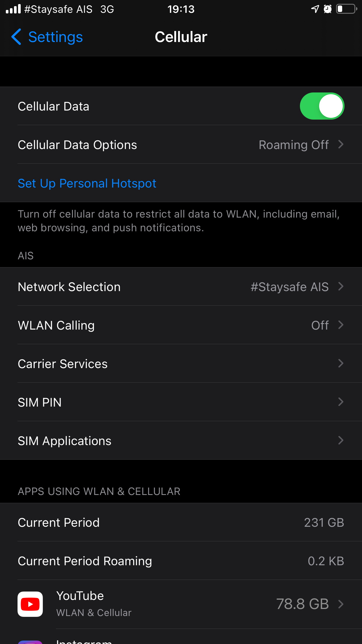Expand the WLAN Calling chevron
Viewport: 362px width, 644px height.
click(x=340, y=325)
